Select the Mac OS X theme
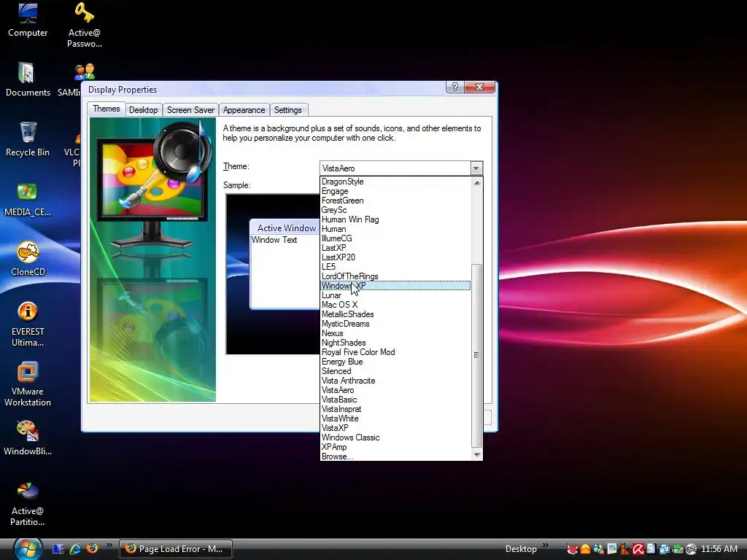747x560 pixels. pyautogui.click(x=395, y=305)
